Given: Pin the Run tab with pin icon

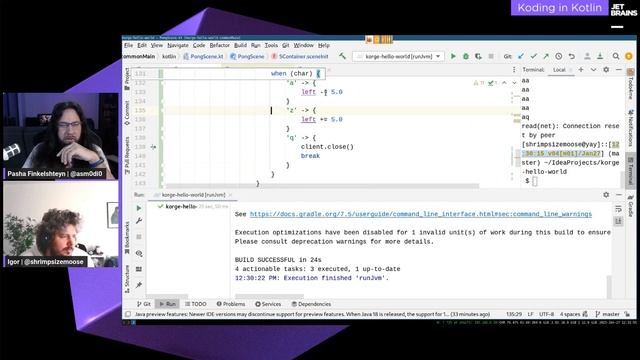Looking at the screenshot, I should (x=139, y=285).
